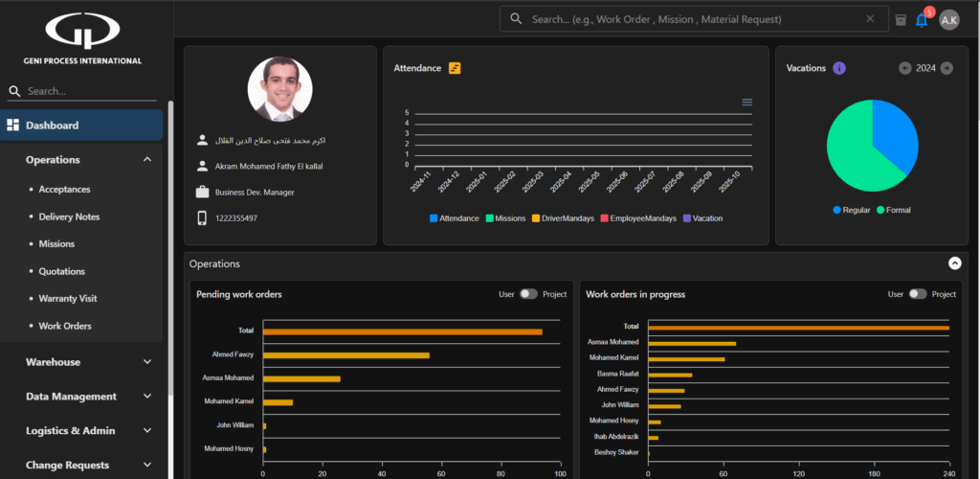Open Work Orders from the sidebar

point(65,326)
